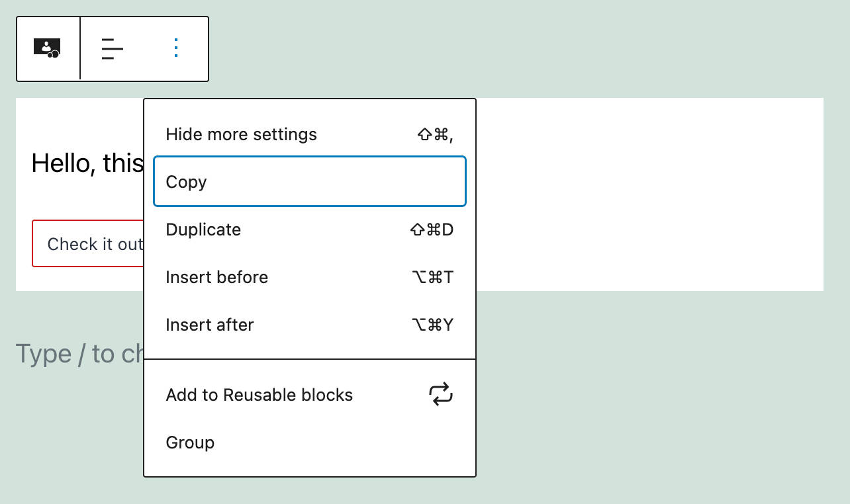This screenshot has width=850, height=504.
Task: Open the text alignment control
Action: [x=112, y=49]
